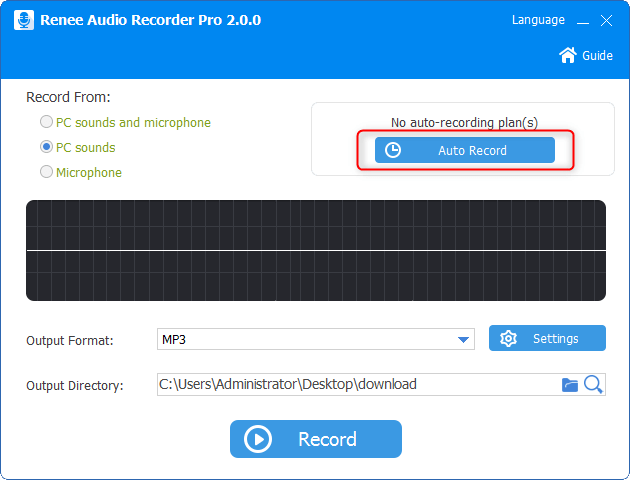Choose the "PC sounds" radio option
The height and width of the screenshot is (480, 630).
click(46, 147)
